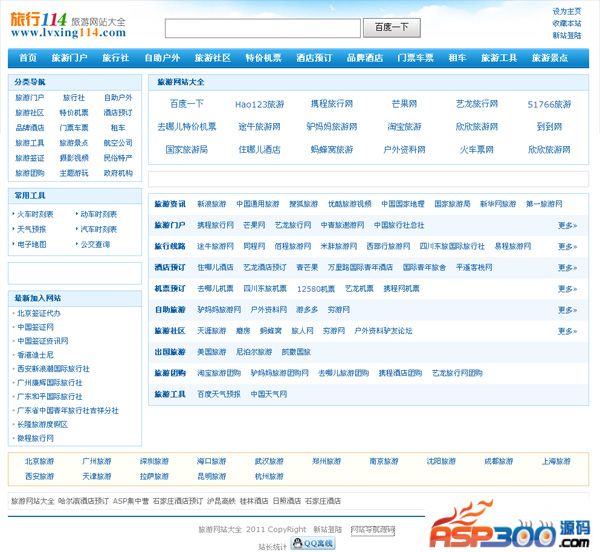Open 公交查询 under 常用工具

[95, 244]
